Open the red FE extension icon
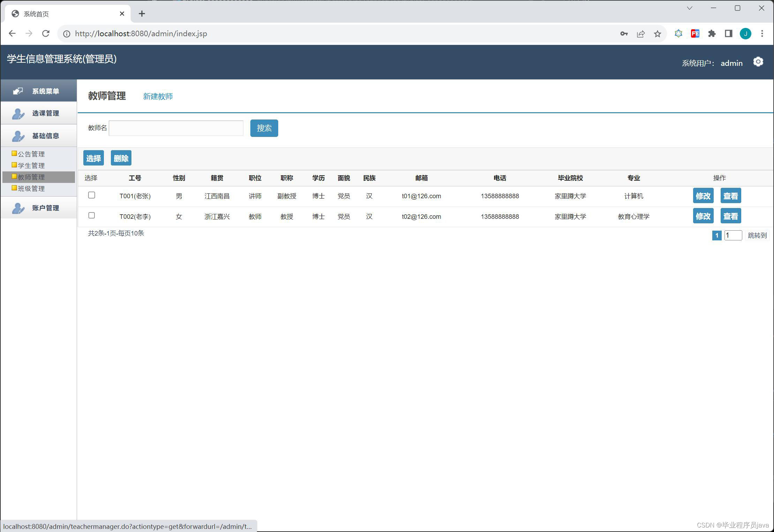The height and width of the screenshot is (532, 774). [695, 33]
